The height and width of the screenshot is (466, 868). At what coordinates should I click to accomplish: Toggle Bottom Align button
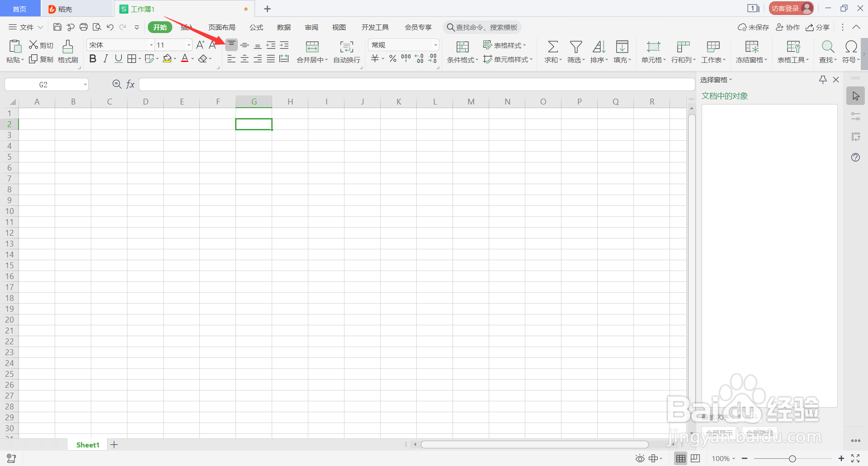coord(258,45)
